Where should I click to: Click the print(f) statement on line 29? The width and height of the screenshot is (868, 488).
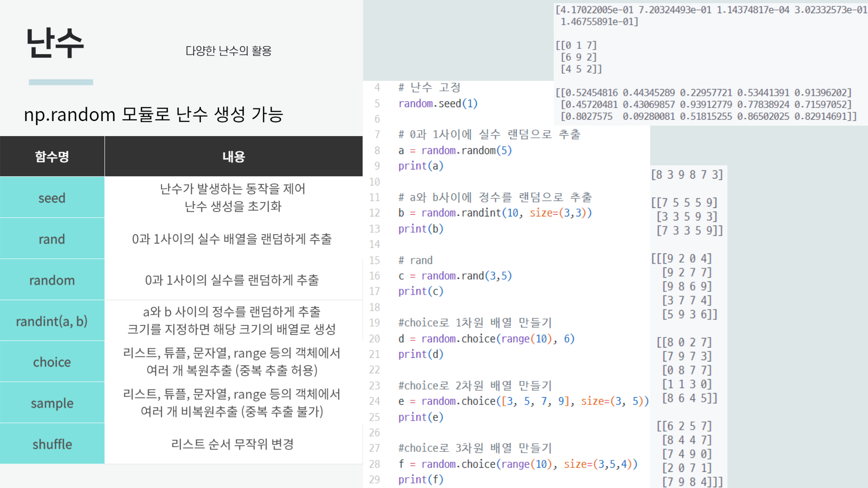pyautogui.click(x=420, y=479)
